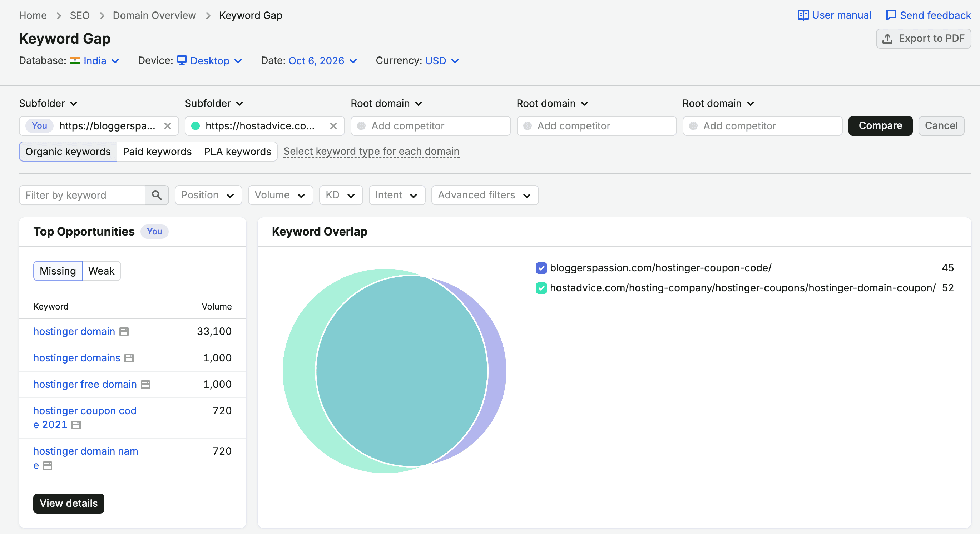Select the Paid keywords tab

pos(157,152)
